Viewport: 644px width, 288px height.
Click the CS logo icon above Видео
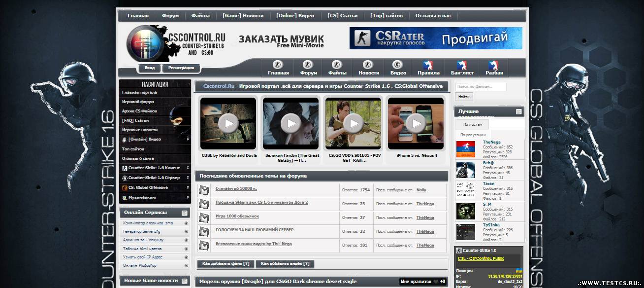coord(398,65)
